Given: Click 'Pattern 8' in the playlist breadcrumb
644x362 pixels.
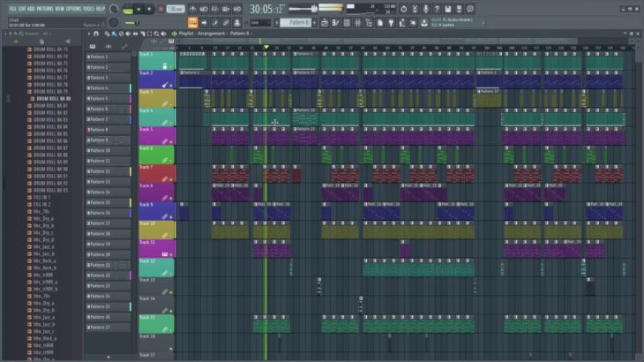Looking at the screenshot, I should click(239, 34).
